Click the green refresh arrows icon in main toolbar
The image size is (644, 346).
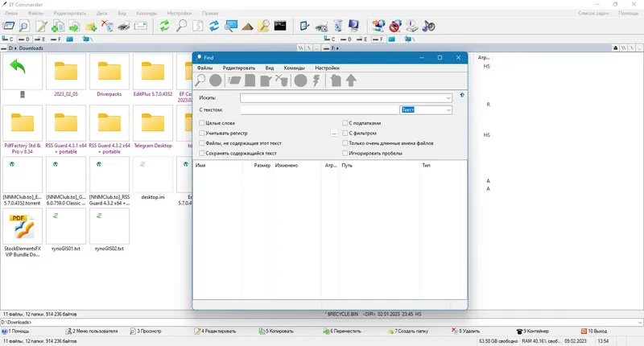(165, 27)
